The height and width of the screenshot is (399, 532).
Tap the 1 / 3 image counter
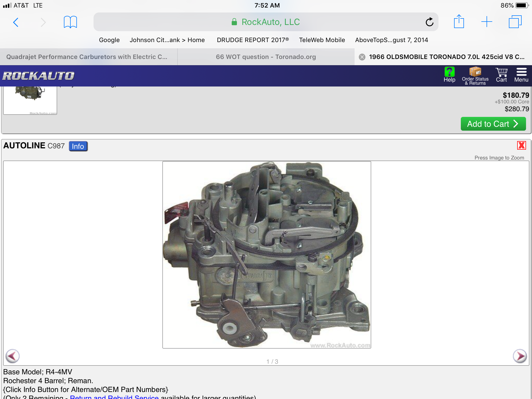272,362
